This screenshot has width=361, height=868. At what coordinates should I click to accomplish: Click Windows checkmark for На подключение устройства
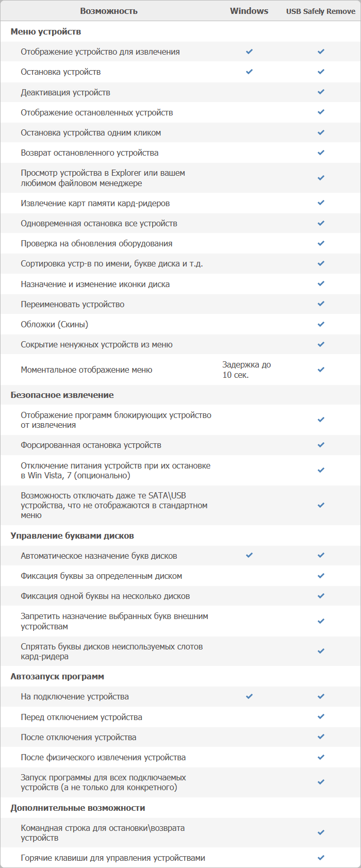click(249, 696)
